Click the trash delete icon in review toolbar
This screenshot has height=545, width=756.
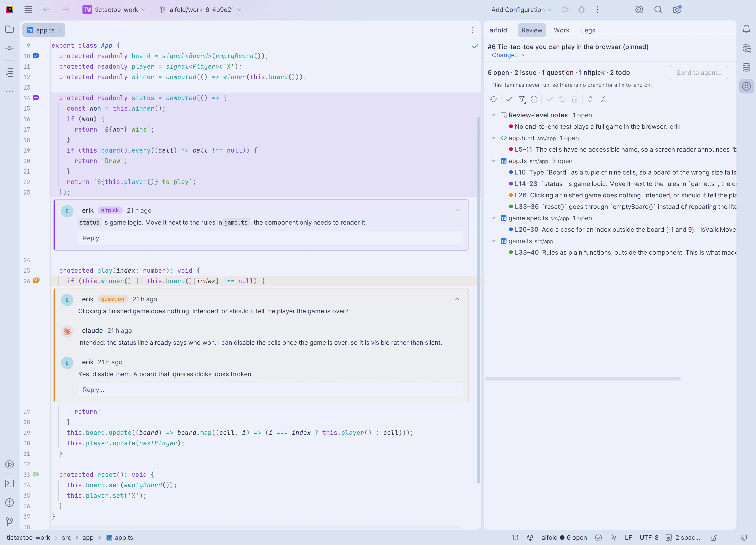[x=575, y=99]
